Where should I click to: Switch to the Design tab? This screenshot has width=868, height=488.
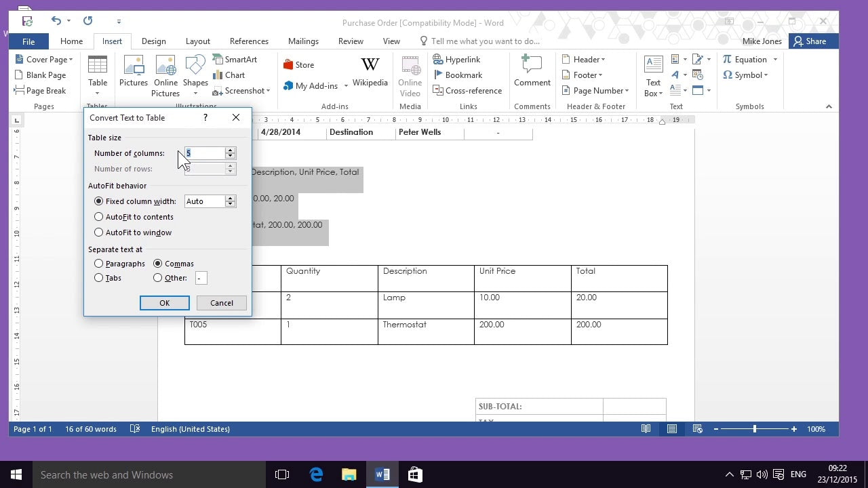point(154,41)
